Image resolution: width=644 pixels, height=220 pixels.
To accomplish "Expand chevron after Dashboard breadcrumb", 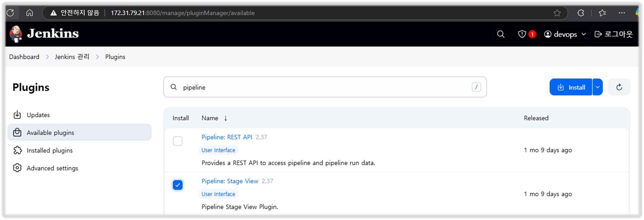I will point(47,57).
